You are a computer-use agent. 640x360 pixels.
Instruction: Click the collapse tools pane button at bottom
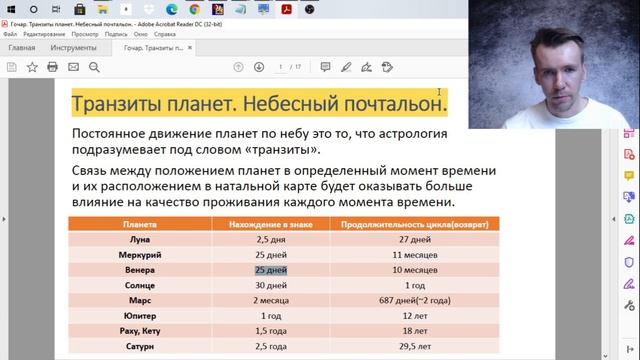(629, 349)
